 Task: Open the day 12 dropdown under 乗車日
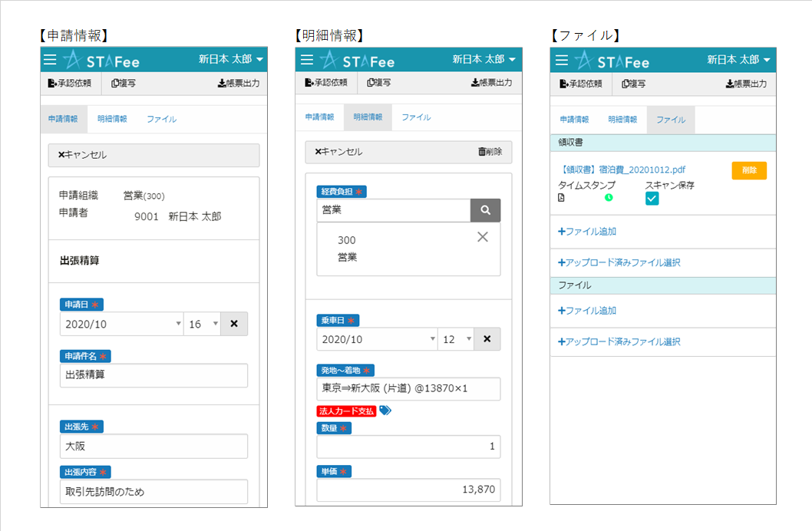456,339
